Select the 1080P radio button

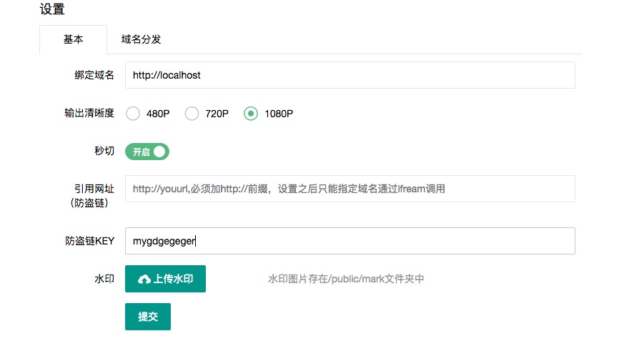tap(251, 114)
